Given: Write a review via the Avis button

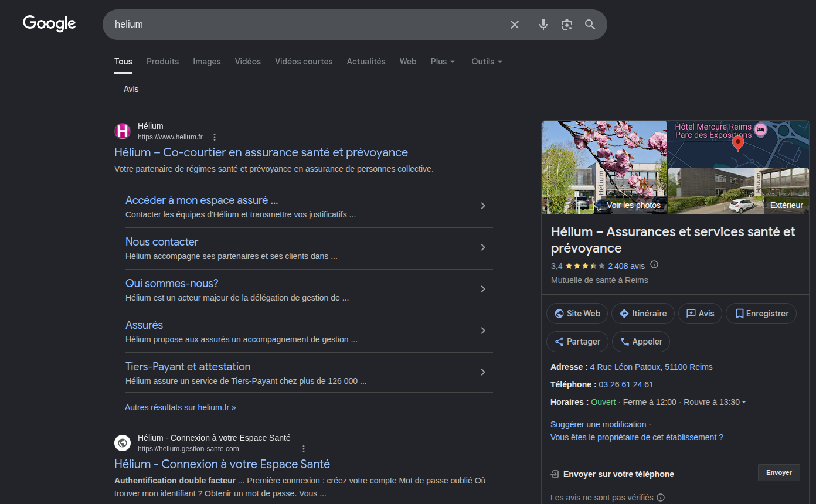Looking at the screenshot, I should [700, 314].
